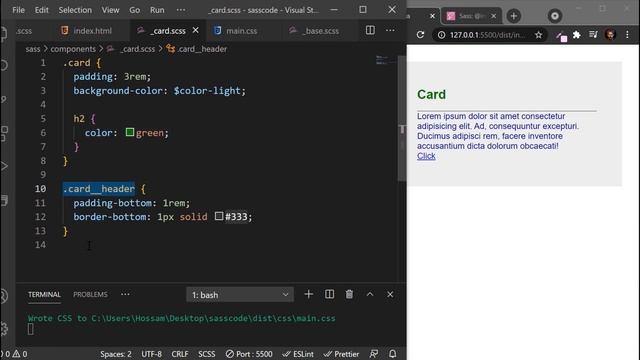The image size is (640, 360).
Task: Open the feedback icon in status bar
Action: 373,354
